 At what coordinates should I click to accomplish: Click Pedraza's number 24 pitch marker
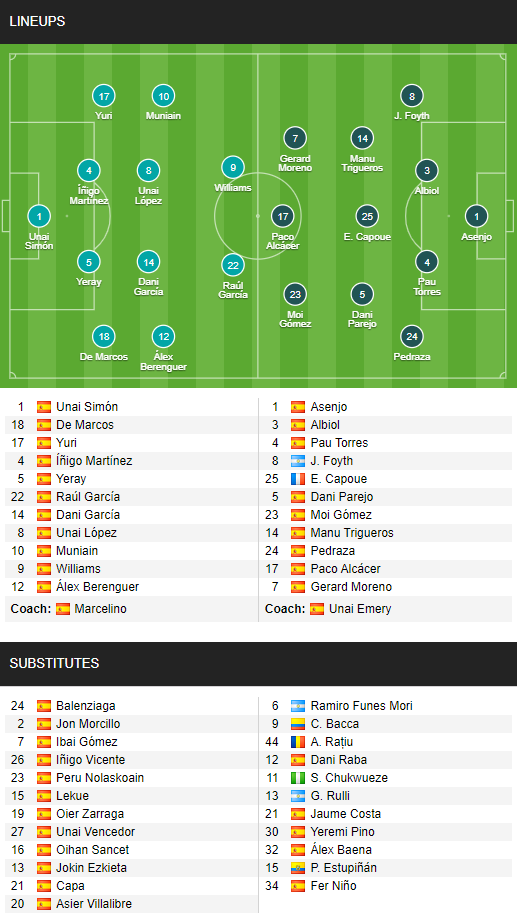412,337
